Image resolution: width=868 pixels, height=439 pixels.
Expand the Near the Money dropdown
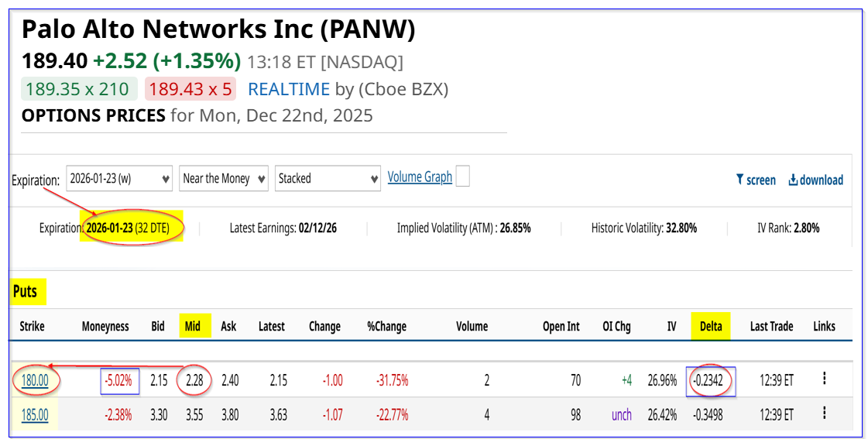click(224, 178)
